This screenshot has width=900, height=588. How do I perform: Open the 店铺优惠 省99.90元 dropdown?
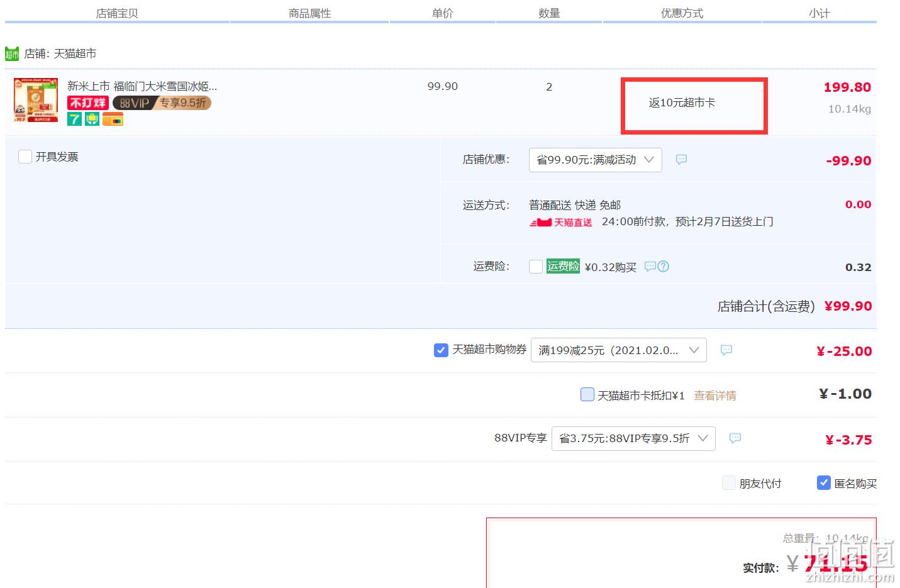pyautogui.click(x=595, y=160)
